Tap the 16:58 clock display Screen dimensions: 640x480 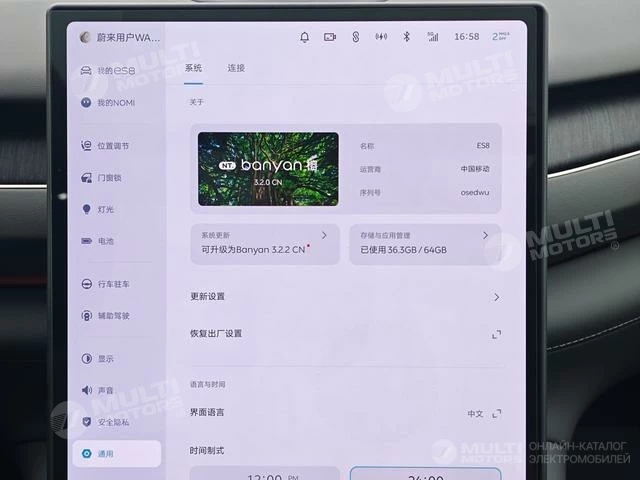click(467, 37)
